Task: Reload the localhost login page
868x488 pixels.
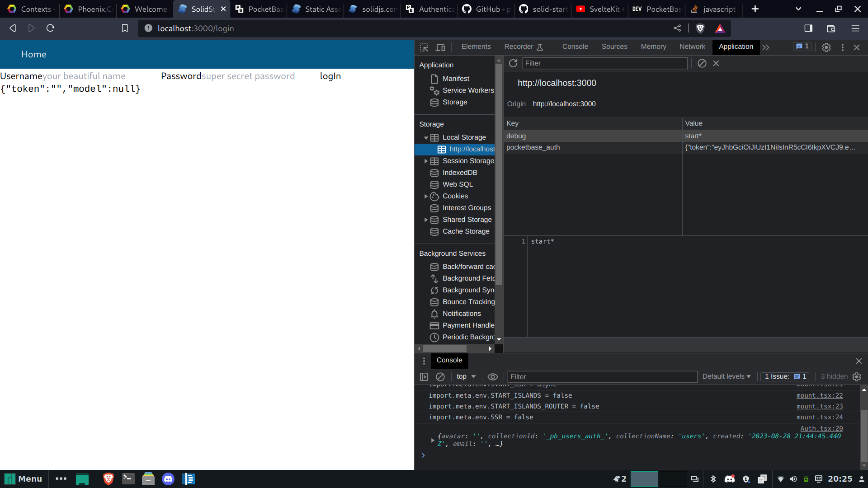Action: [x=50, y=28]
